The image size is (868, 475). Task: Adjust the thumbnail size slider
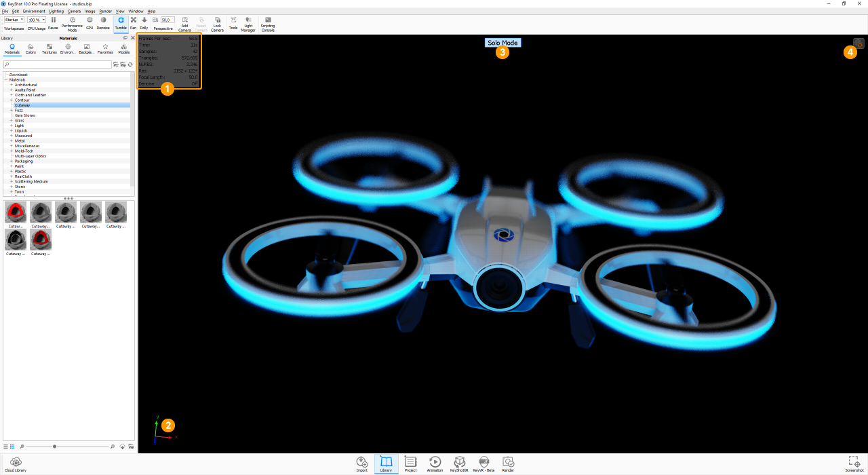pos(54,446)
